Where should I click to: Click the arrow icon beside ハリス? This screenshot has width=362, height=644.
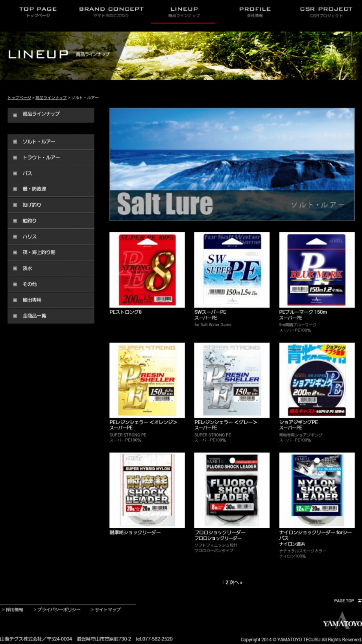click(x=15, y=237)
